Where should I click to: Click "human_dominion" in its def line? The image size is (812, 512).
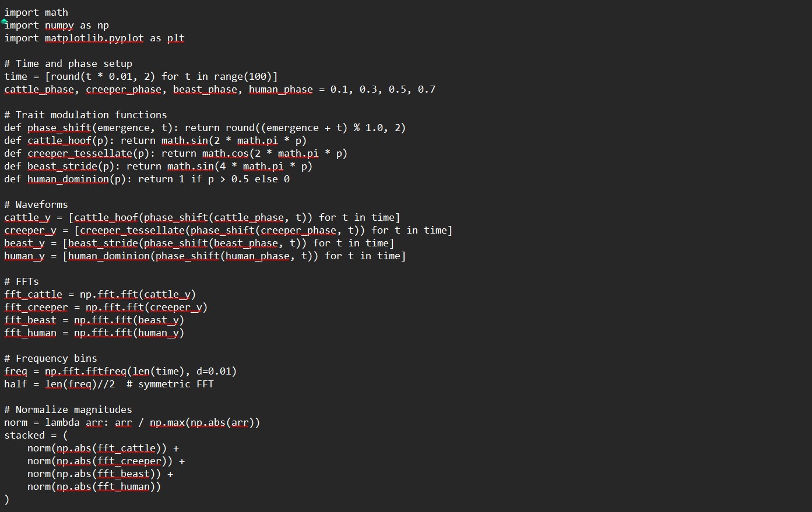point(68,179)
